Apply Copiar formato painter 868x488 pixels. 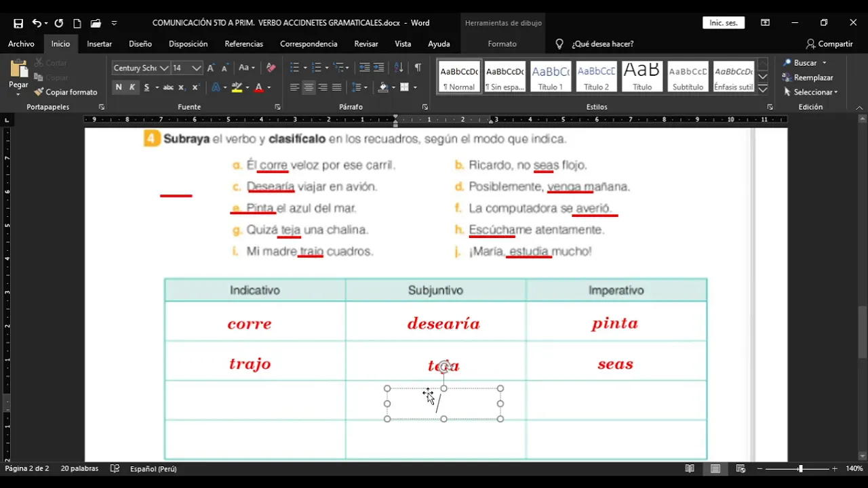pyautogui.click(x=66, y=92)
